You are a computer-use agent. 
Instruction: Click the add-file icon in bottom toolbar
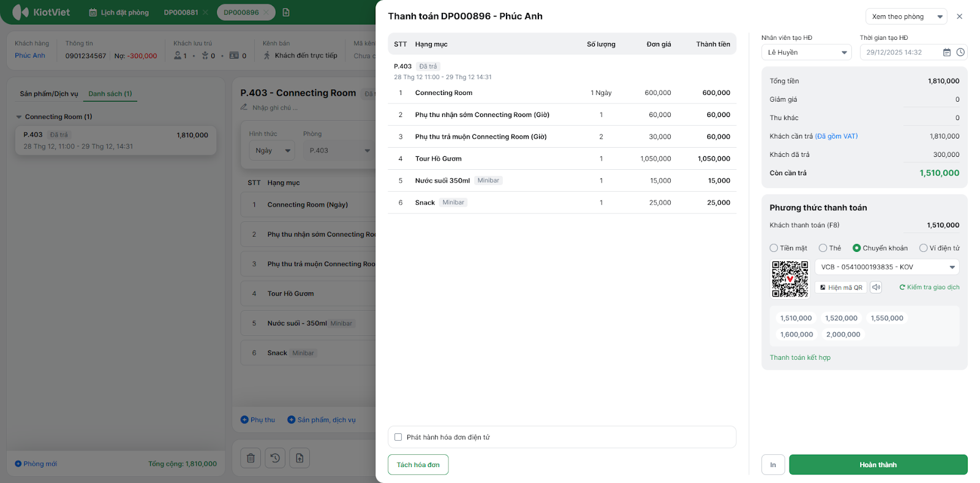click(300, 458)
